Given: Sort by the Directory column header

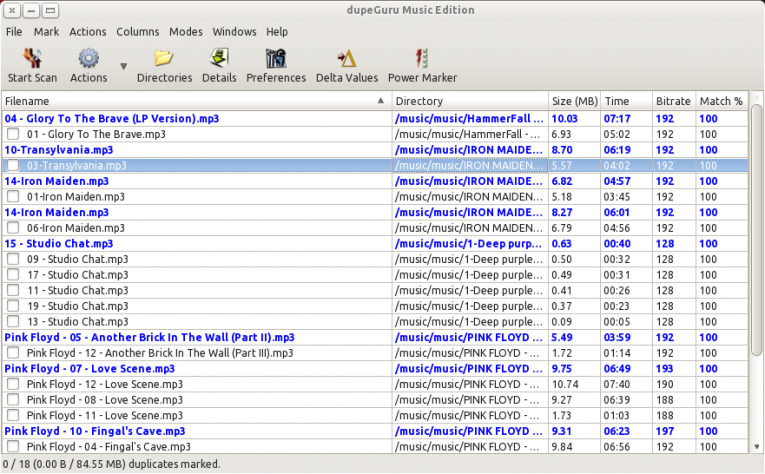Looking at the screenshot, I should pyautogui.click(x=470, y=101).
